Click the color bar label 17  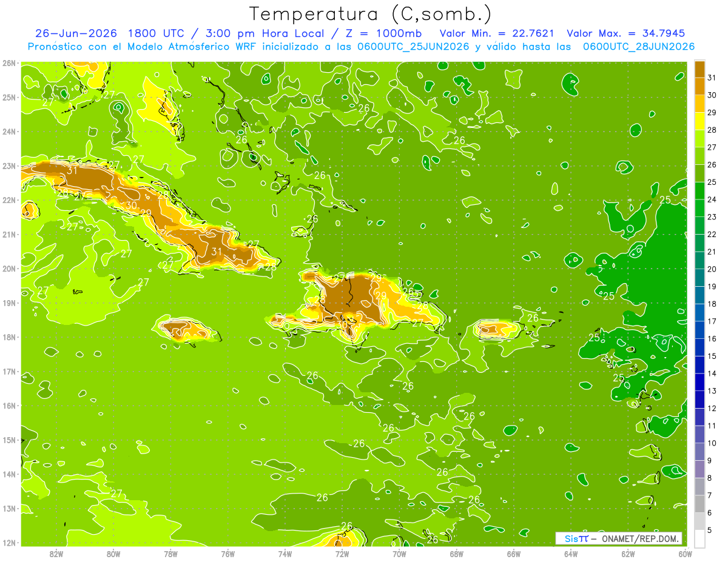pos(712,321)
